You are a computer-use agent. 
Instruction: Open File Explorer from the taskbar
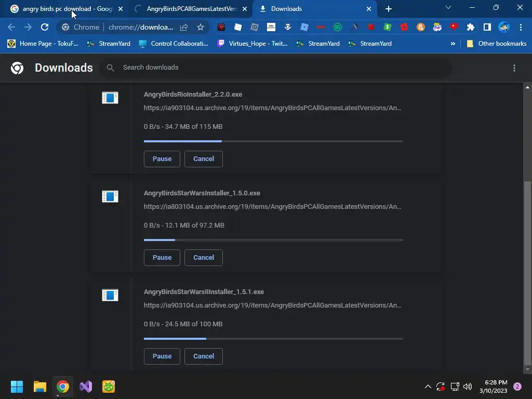(x=39, y=387)
